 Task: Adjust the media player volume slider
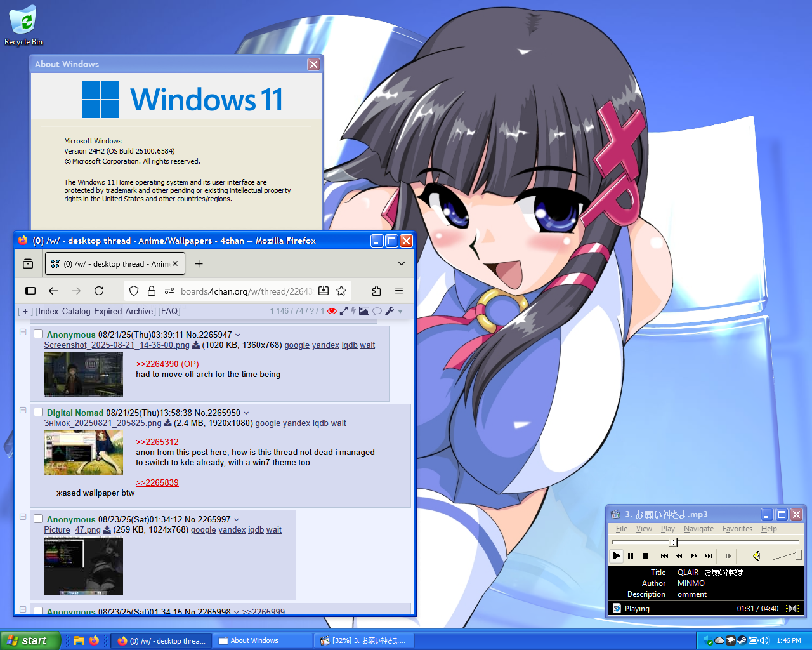[787, 556]
